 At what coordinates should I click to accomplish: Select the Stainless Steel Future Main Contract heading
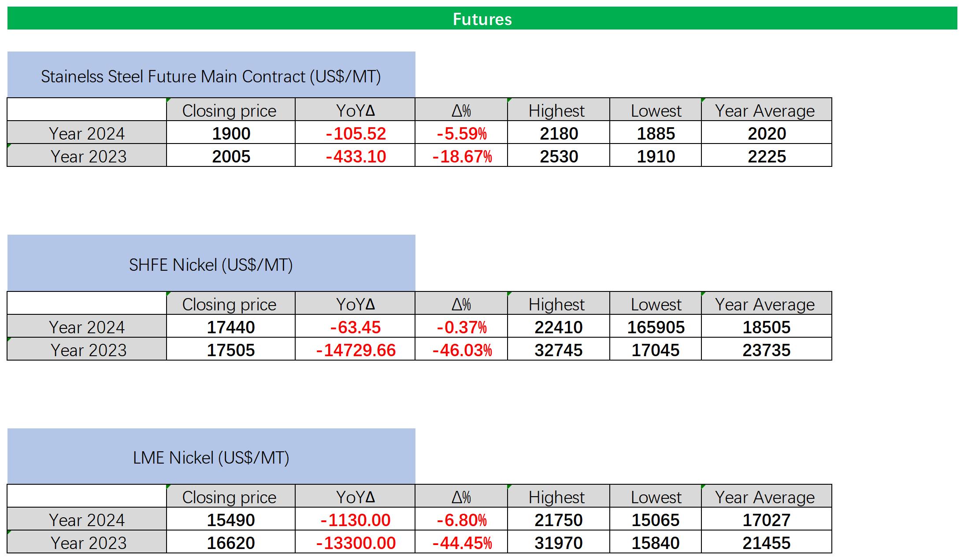coord(211,76)
